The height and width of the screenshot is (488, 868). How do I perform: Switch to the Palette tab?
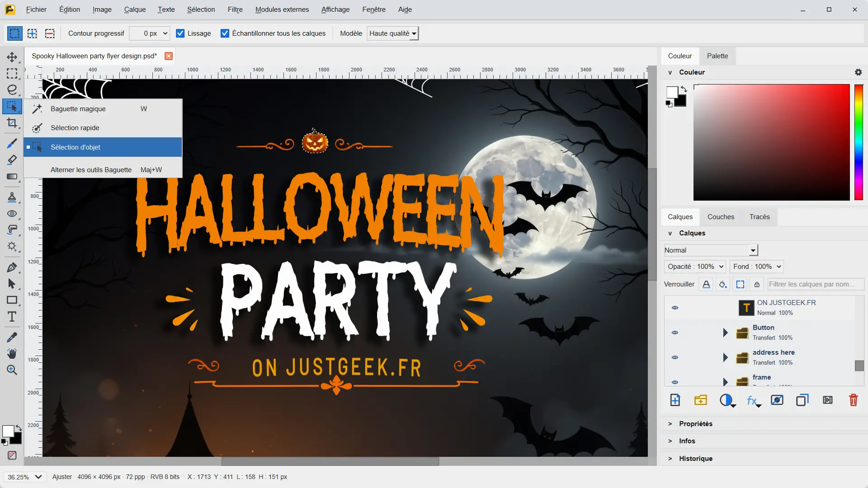[x=717, y=56]
